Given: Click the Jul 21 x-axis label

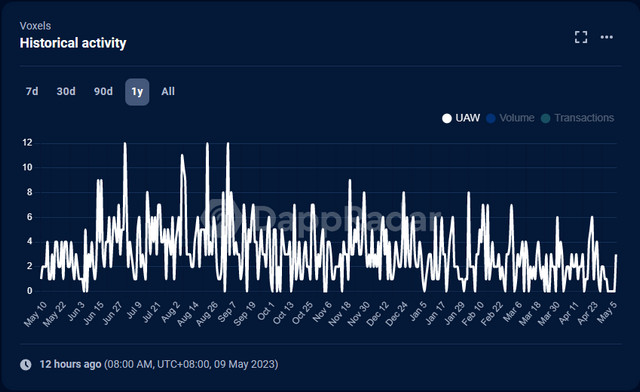Looking at the screenshot, I should click(151, 313).
